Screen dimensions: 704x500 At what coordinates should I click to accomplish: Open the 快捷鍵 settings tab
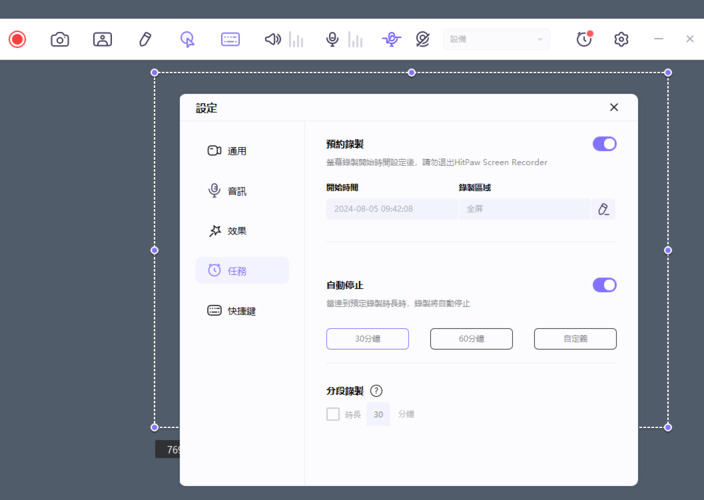242,311
